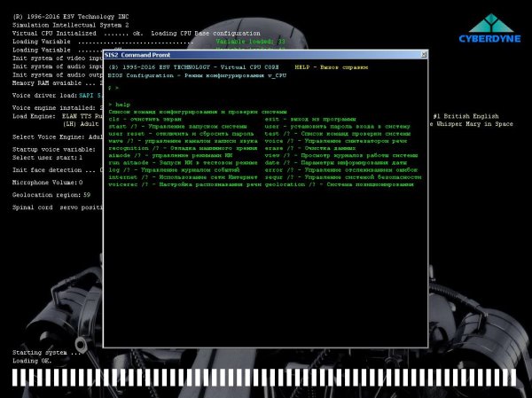The image size is (532, 398).
Task: Click the 'geolocation /?' command entry
Action: pyautogui.click(x=339, y=184)
